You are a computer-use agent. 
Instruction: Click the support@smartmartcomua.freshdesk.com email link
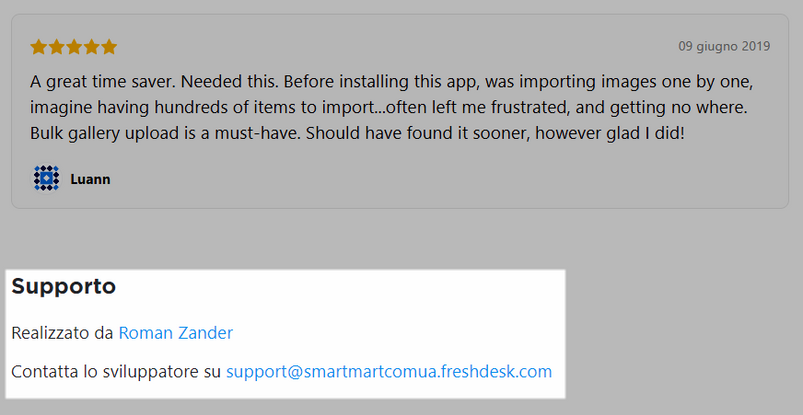coord(389,371)
